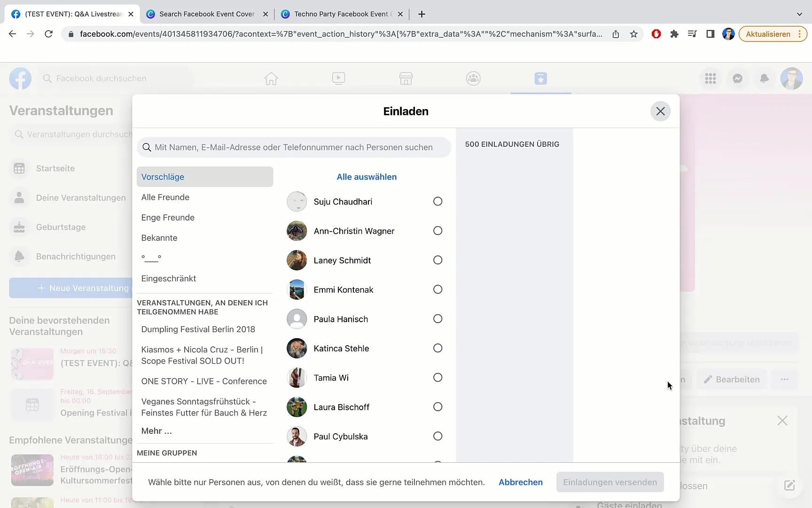Open the media control playlist icon
The height and width of the screenshot is (508, 812).
tap(692, 34)
